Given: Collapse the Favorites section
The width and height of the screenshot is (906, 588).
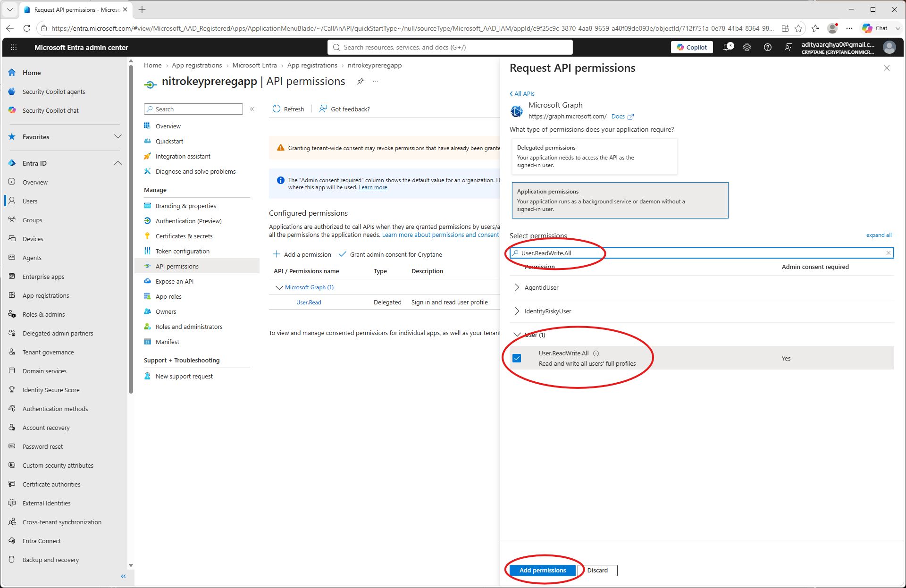Looking at the screenshot, I should (x=118, y=137).
